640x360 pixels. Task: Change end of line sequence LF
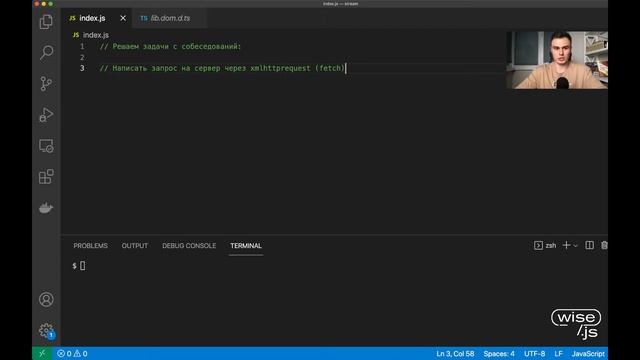(558, 354)
